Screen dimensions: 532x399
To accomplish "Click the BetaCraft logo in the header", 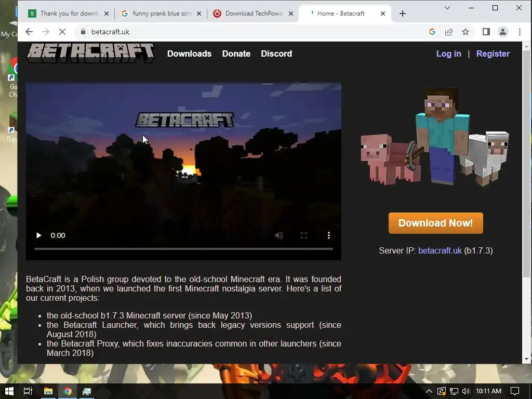I will coord(90,53).
